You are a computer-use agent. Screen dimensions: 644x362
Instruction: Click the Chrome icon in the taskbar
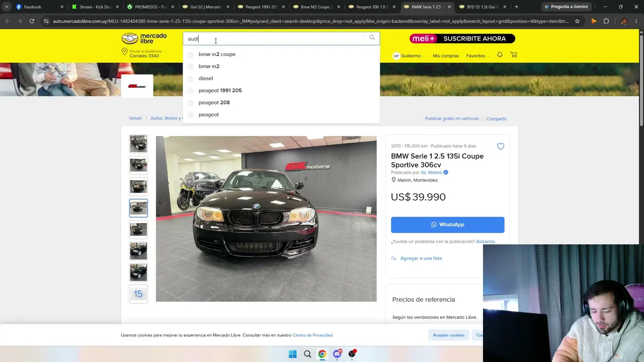point(322,354)
